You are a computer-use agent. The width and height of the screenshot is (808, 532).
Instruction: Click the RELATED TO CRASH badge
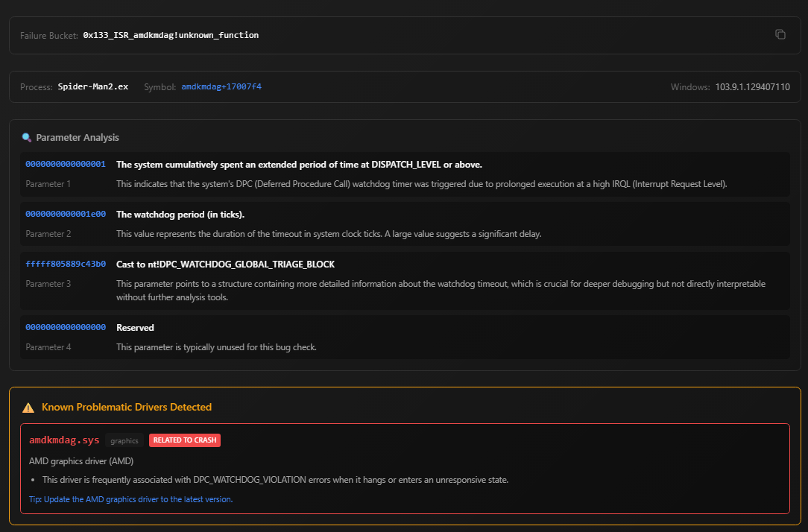click(184, 440)
